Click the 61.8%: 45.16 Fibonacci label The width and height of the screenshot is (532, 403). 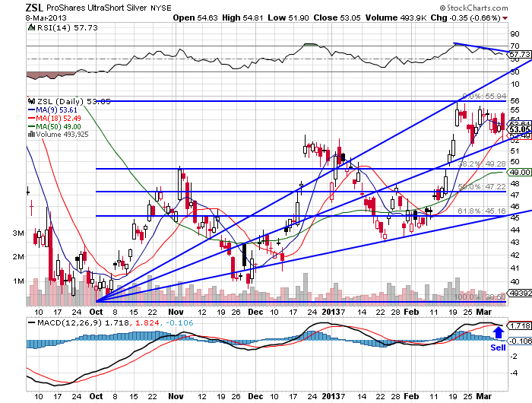tap(482, 211)
